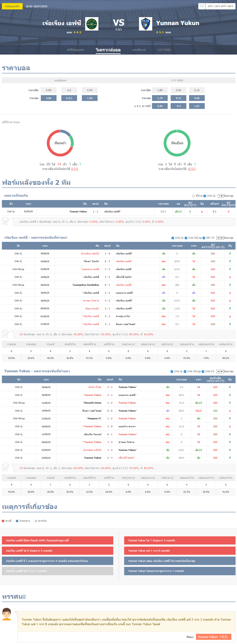
Task: Click the แฮนดิแคพ column header in the odds table
Action: point(60,80)
